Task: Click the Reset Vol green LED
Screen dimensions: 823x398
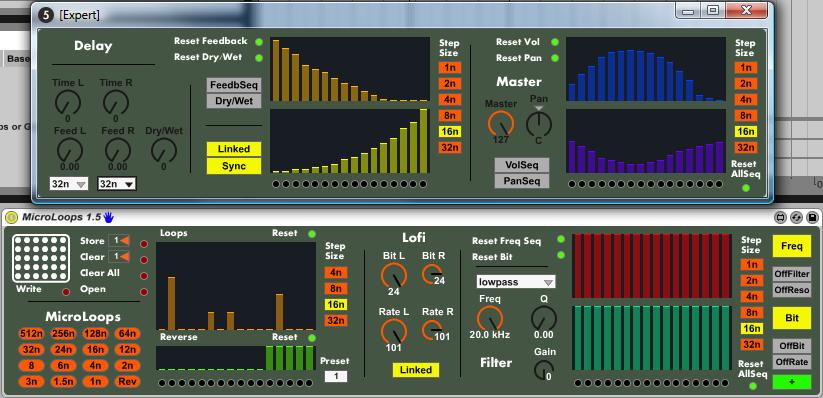Action: click(x=555, y=42)
